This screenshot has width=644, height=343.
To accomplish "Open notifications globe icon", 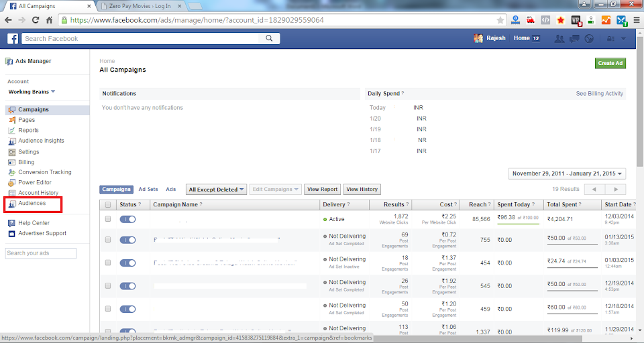I will pyautogui.click(x=589, y=39).
